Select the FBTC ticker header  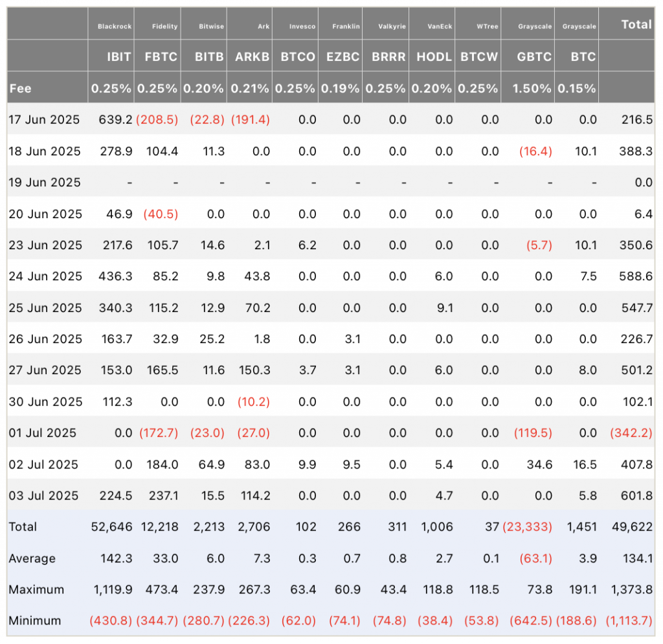click(x=161, y=56)
